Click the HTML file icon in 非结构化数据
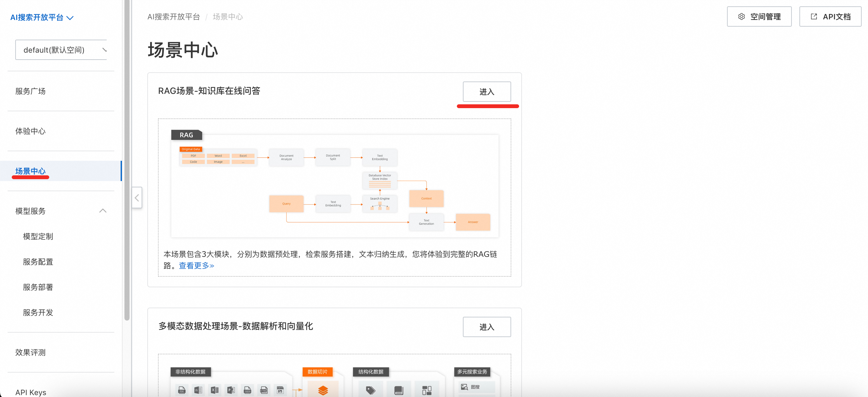 pos(264,390)
